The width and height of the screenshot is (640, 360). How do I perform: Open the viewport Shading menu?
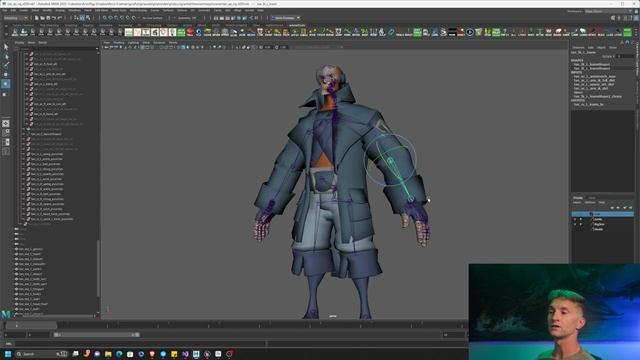click(119, 42)
